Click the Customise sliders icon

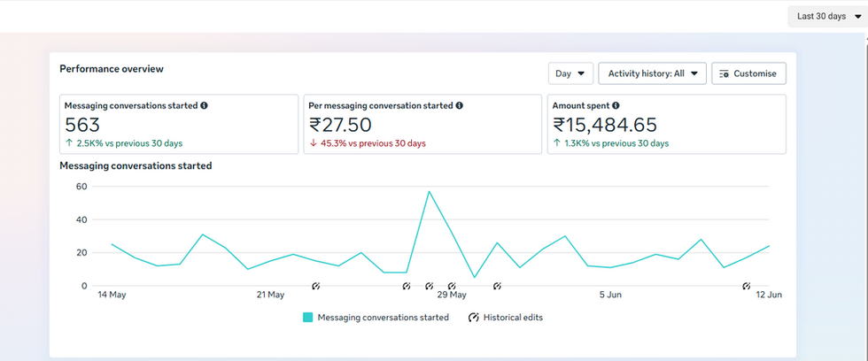click(724, 74)
